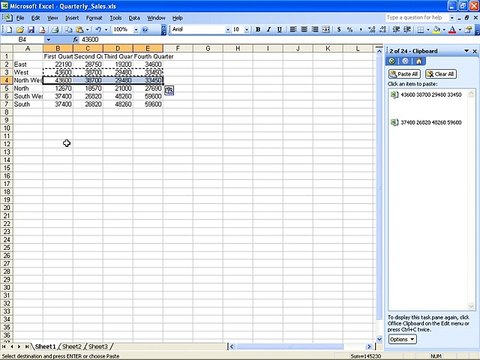Open the Borders dropdown arrow
Image resolution: width=480 pixels, height=360 pixels.
click(x=428, y=30)
